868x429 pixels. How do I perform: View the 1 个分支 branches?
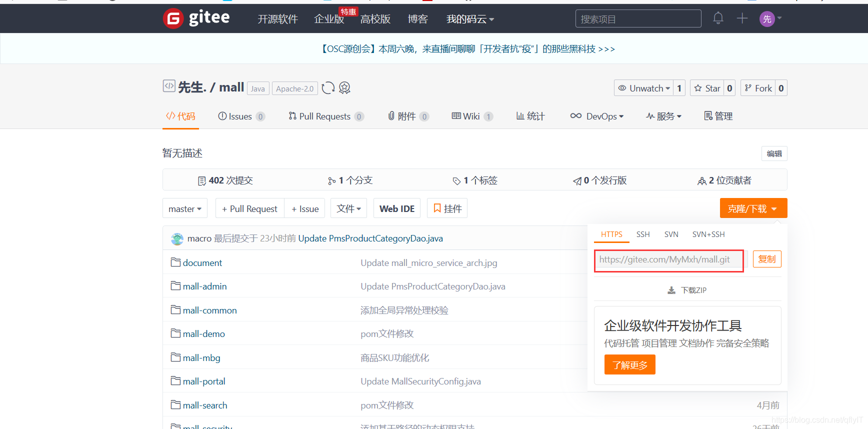tap(350, 180)
